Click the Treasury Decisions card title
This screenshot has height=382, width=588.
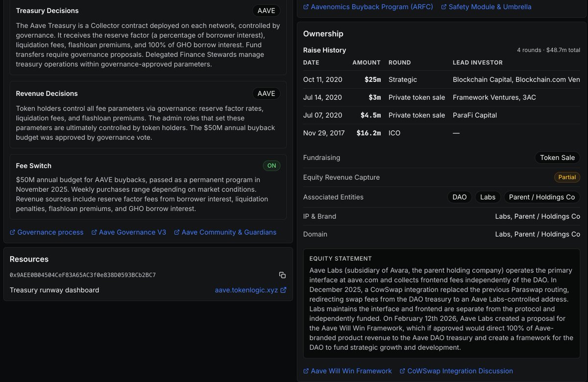47,11
